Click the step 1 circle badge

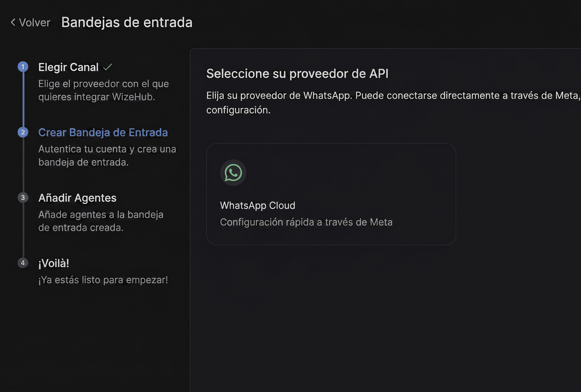[x=23, y=67]
